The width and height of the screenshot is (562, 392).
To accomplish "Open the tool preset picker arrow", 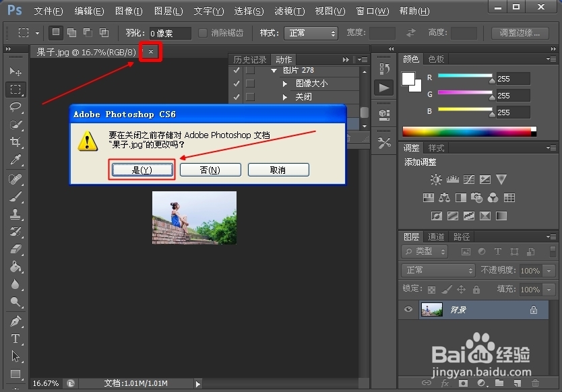I will tap(37, 33).
